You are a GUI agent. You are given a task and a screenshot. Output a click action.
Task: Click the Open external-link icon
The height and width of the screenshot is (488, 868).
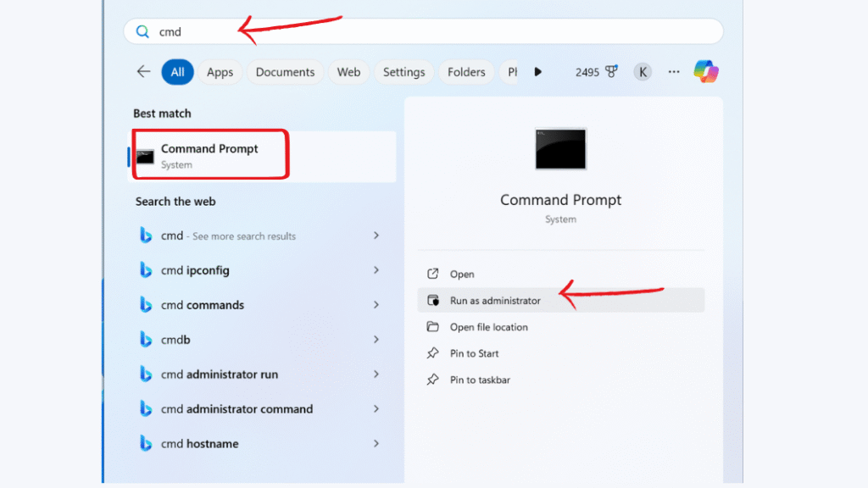click(433, 274)
